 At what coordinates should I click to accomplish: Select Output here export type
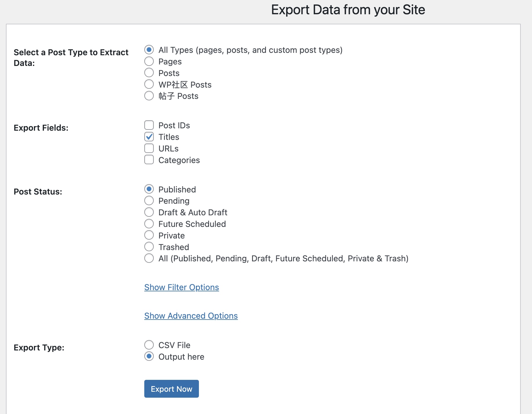pos(149,356)
